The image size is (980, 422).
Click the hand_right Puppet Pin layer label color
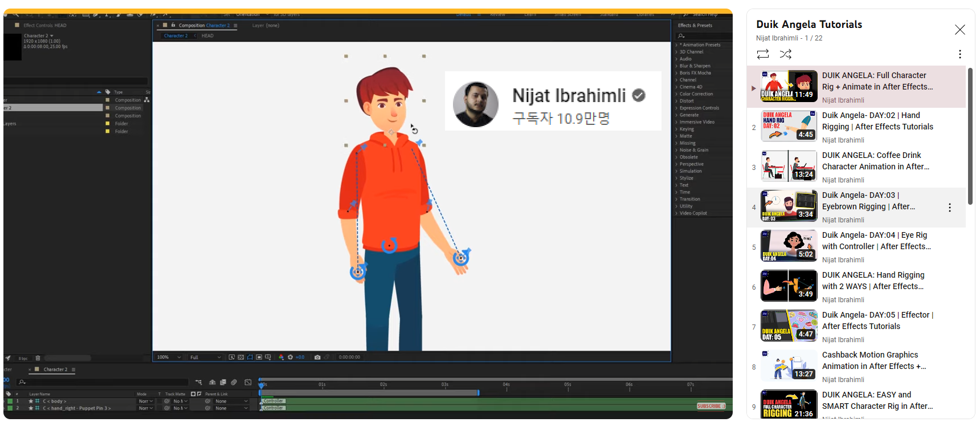click(x=9, y=408)
